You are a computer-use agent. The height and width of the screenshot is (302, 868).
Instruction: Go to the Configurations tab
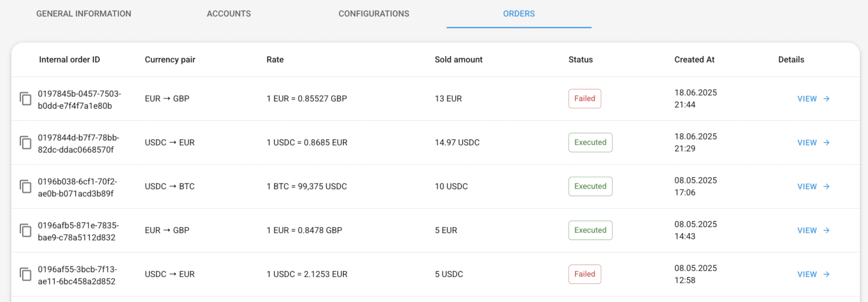[374, 14]
